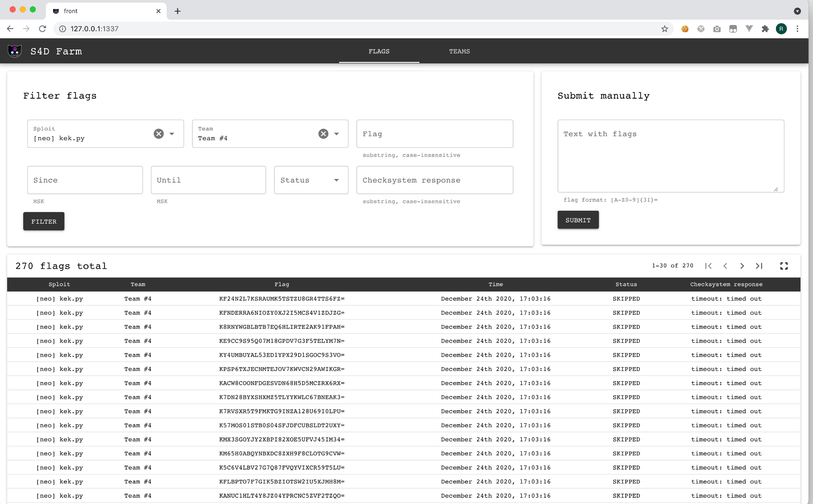
Task: Click into the Since date field
Action: coord(85,180)
